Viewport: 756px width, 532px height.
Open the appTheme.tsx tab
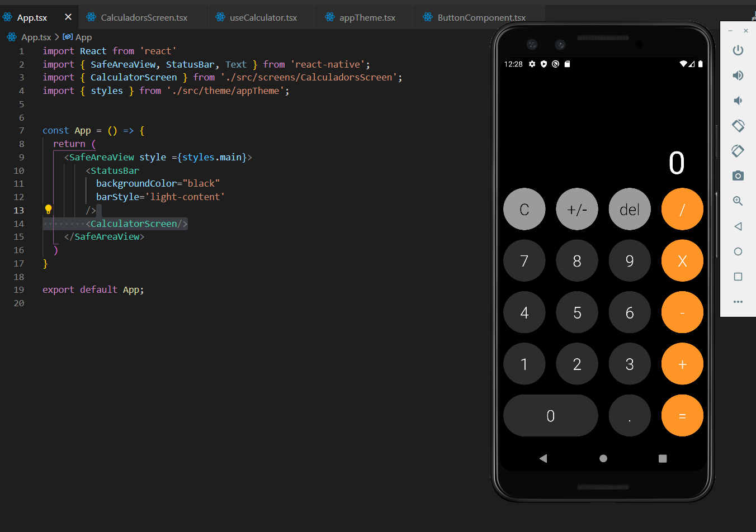pos(366,17)
